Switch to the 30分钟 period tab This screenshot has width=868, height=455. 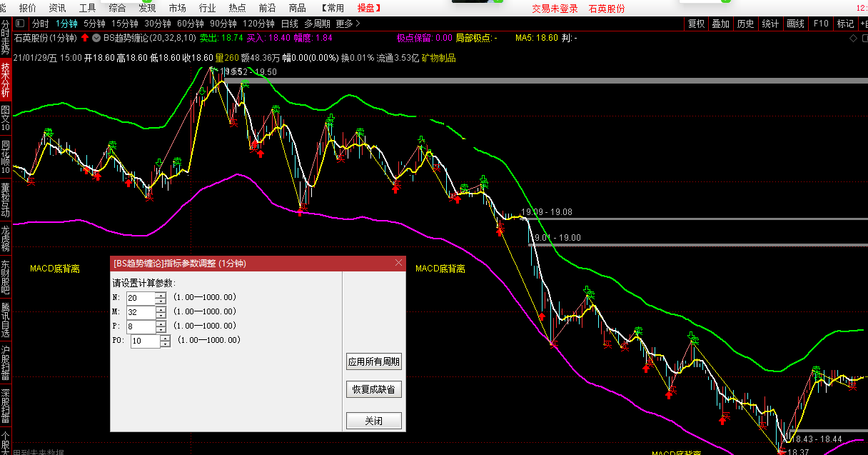pos(158,24)
